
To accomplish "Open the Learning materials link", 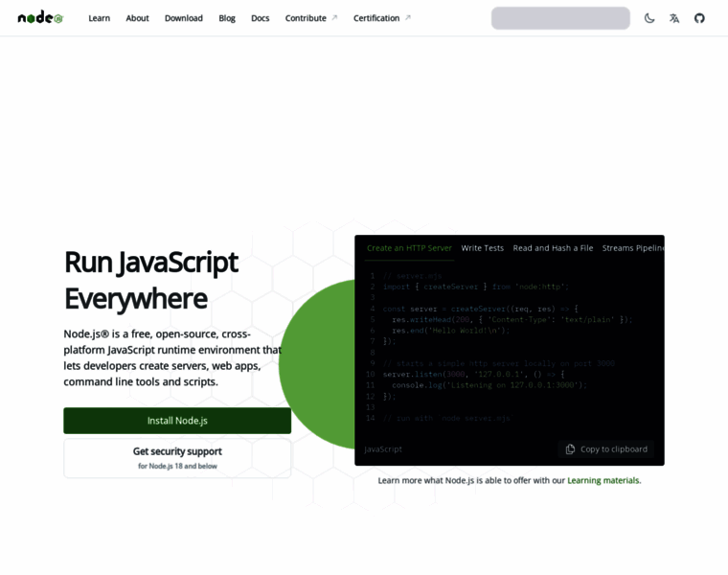I will tap(603, 480).
